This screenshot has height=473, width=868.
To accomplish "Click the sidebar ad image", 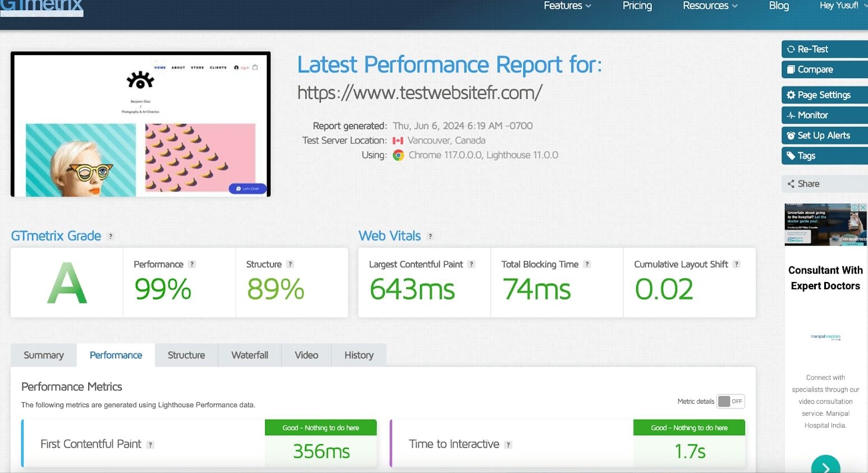I will (825, 225).
